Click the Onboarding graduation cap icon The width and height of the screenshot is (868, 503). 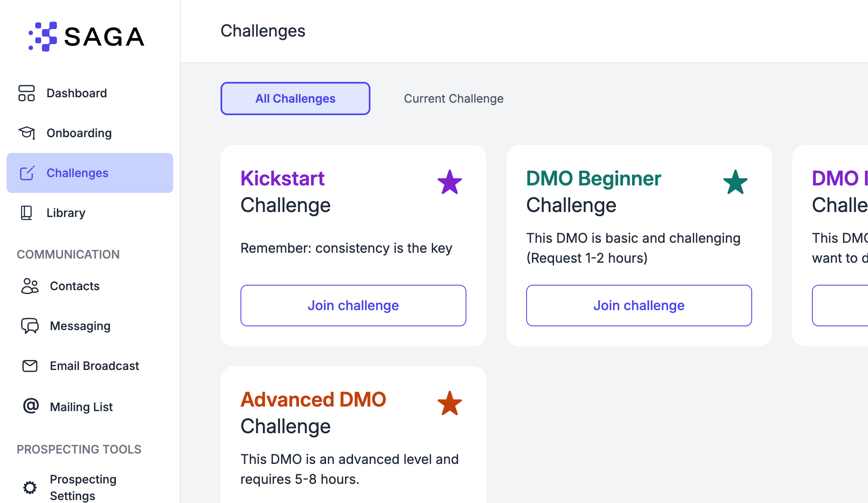click(x=27, y=133)
